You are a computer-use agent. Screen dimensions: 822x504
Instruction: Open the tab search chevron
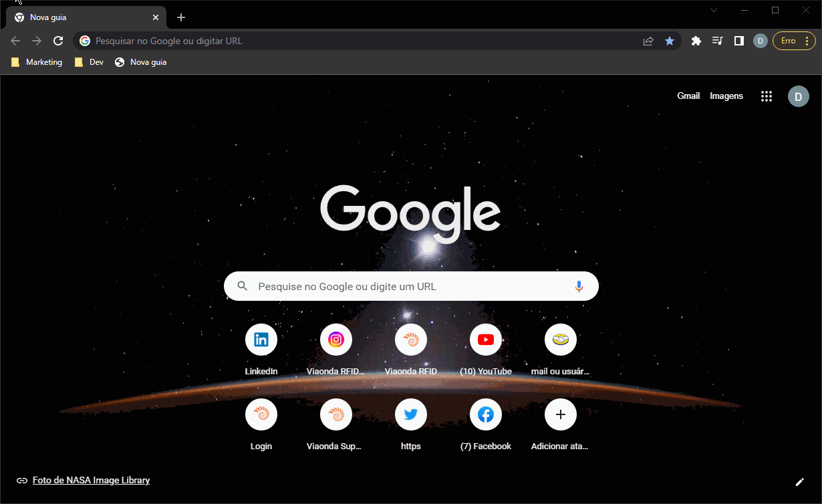tap(714, 10)
